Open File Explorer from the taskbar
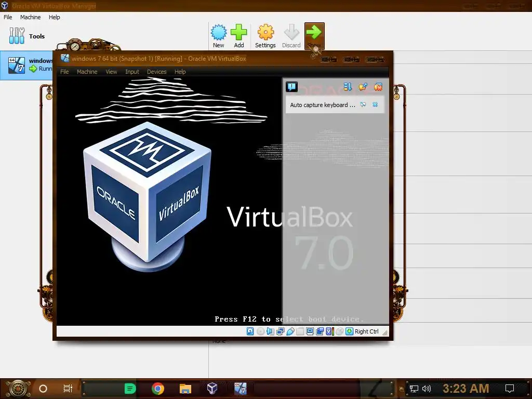The height and width of the screenshot is (399, 532). (x=185, y=389)
